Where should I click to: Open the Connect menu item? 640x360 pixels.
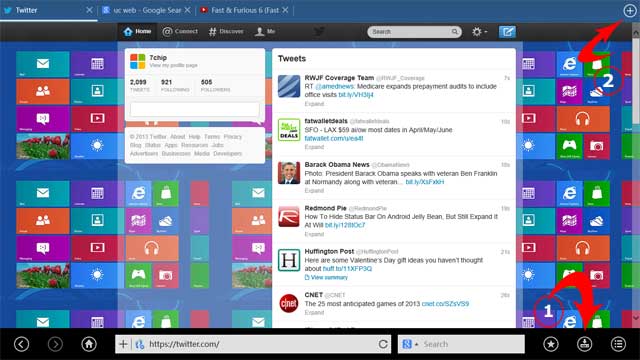tap(180, 31)
